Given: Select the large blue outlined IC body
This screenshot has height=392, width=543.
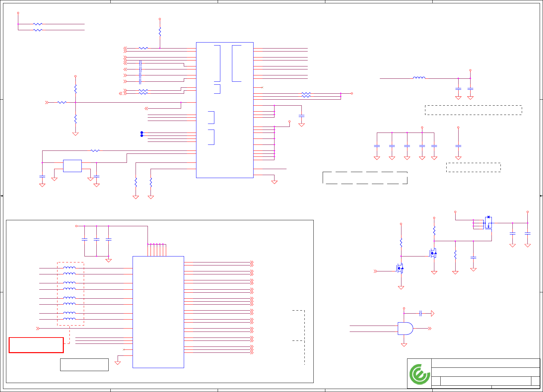Looking at the screenshot, I should click(x=225, y=110).
